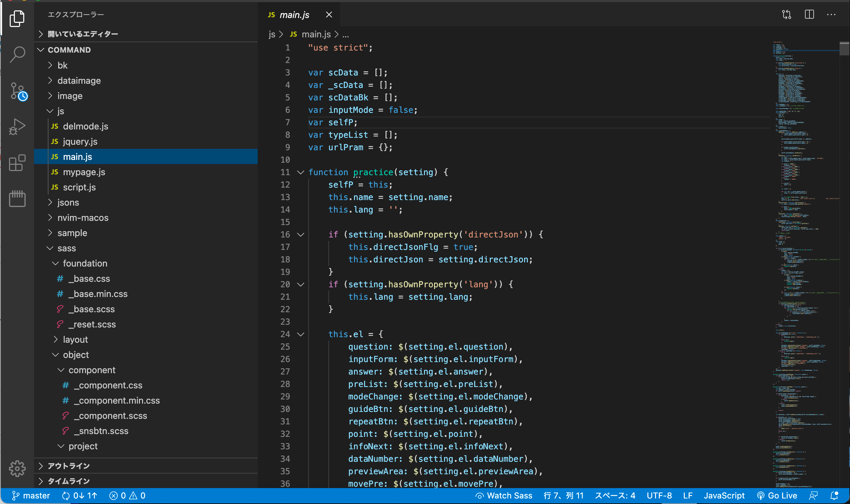The width and height of the screenshot is (850, 504).
Task: Open notifications bell in status bar
Action: pyautogui.click(x=834, y=496)
